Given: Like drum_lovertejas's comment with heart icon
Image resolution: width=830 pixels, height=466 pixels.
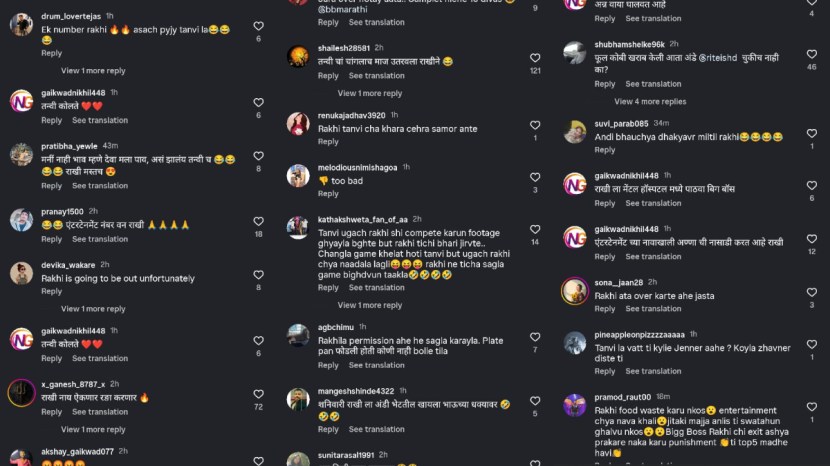Looking at the screenshot, I should pyautogui.click(x=258, y=26).
